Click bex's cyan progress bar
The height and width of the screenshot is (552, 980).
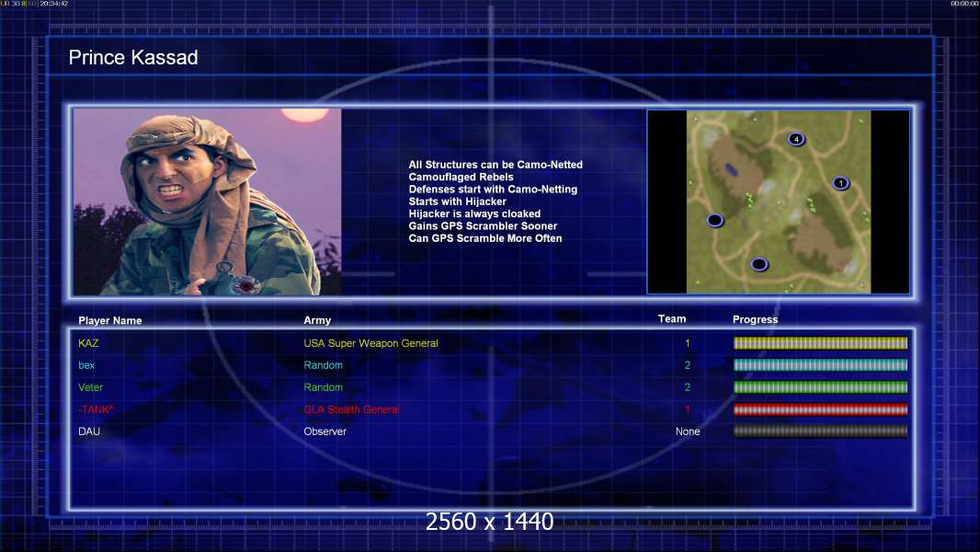pyautogui.click(x=820, y=365)
